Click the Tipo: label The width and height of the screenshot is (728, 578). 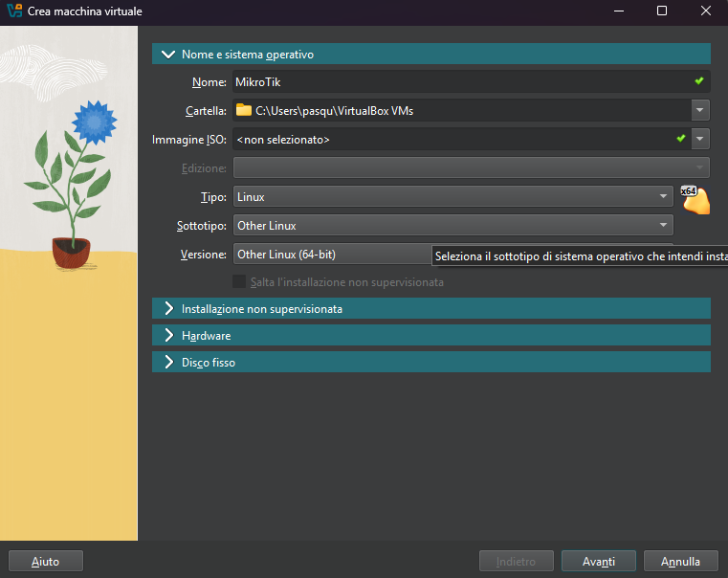(213, 197)
